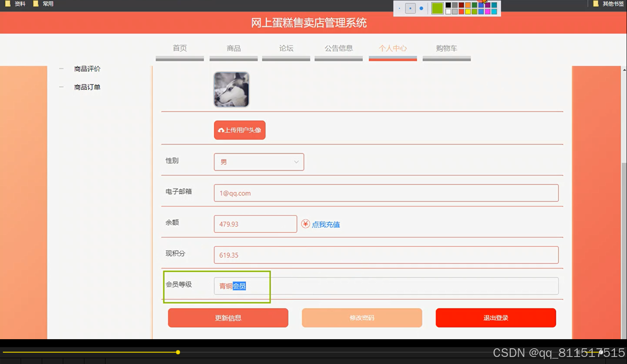Collapse the 商品评价 sidebar section

tap(61, 69)
